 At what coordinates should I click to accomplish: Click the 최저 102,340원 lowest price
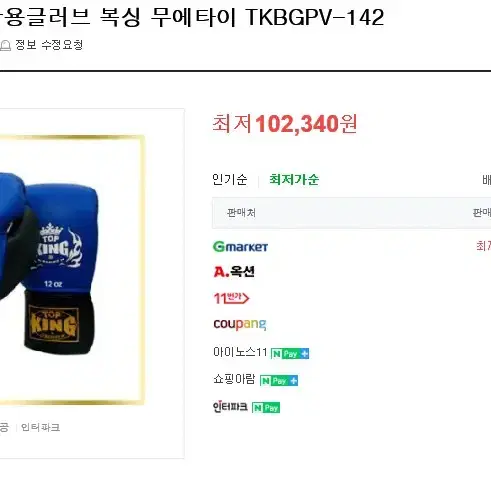pyautogui.click(x=285, y=124)
